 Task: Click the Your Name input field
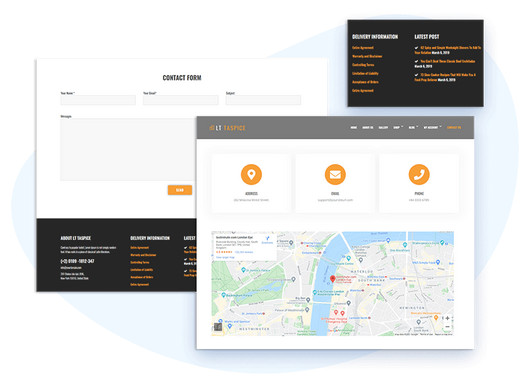tap(98, 100)
